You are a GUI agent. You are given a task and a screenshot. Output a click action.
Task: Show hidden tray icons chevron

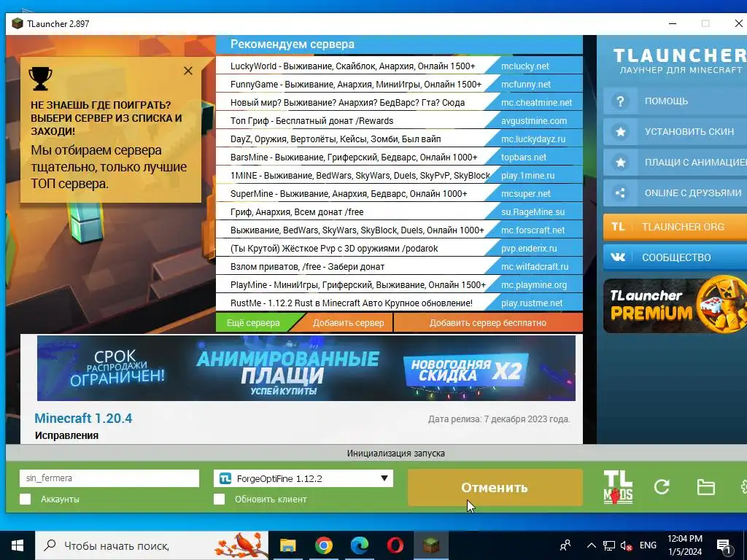[x=591, y=545]
